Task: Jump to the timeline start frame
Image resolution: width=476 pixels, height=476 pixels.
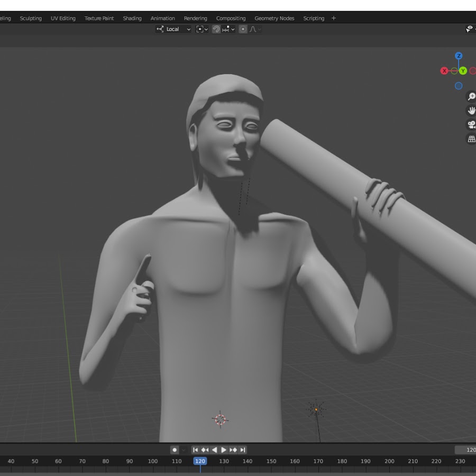Action: (195, 450)
